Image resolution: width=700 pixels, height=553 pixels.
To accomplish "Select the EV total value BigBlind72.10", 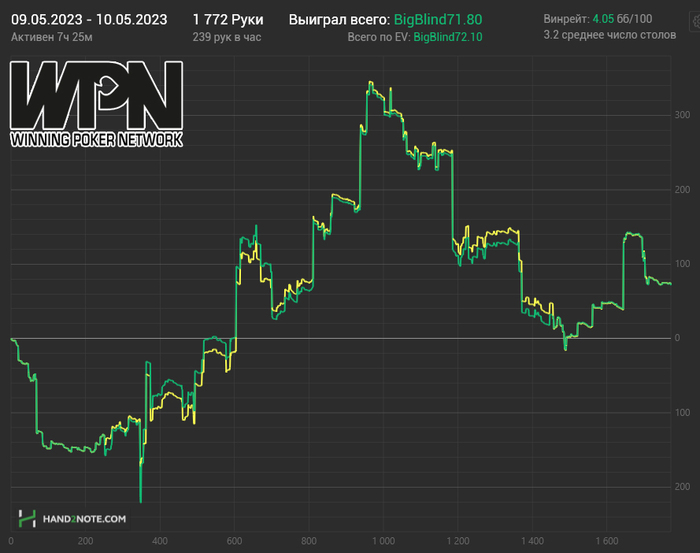I will 448,37.
